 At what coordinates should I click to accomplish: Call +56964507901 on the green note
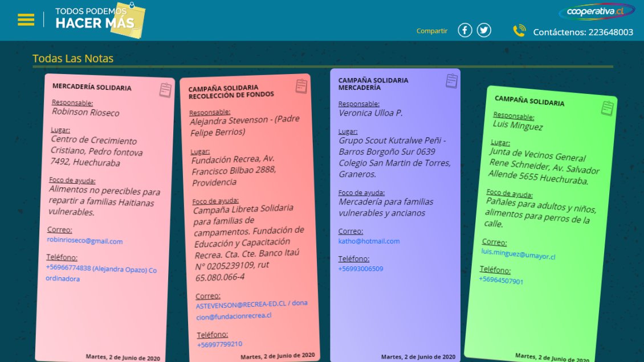500,280
